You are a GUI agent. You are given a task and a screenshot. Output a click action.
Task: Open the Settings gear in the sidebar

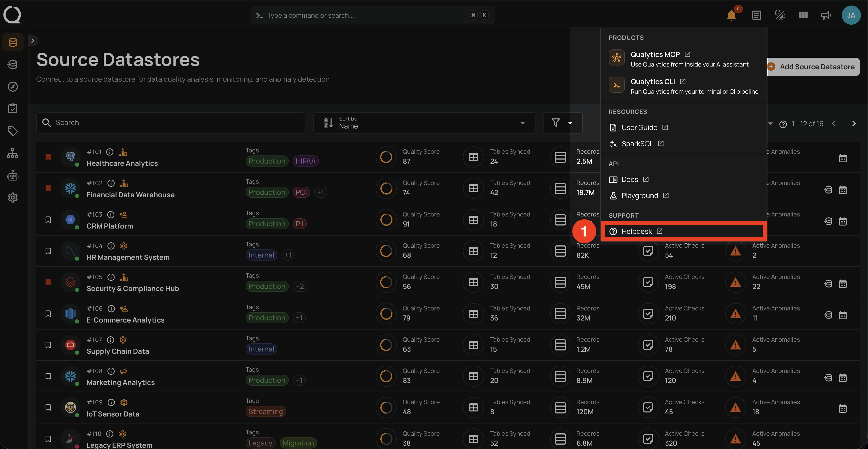[13, 198]
